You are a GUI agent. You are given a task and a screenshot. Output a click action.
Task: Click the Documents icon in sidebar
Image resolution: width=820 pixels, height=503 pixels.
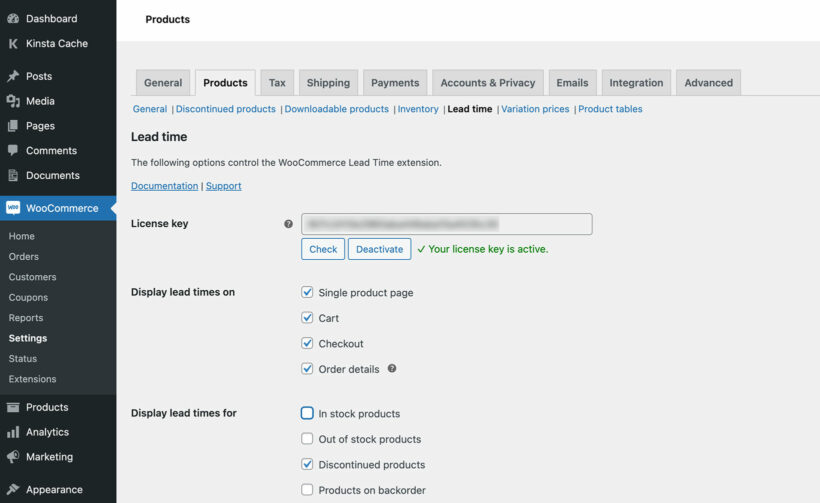13,176
